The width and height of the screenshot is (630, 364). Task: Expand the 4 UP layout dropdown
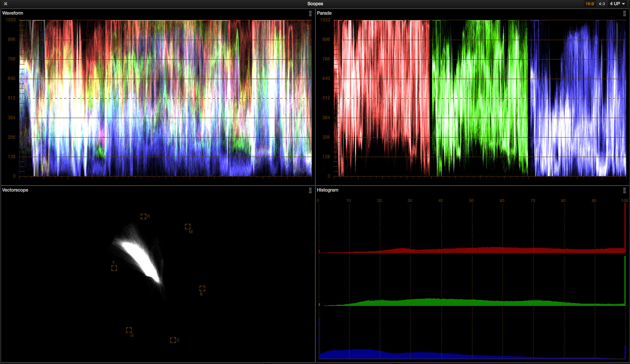click(x=617, y=4)
